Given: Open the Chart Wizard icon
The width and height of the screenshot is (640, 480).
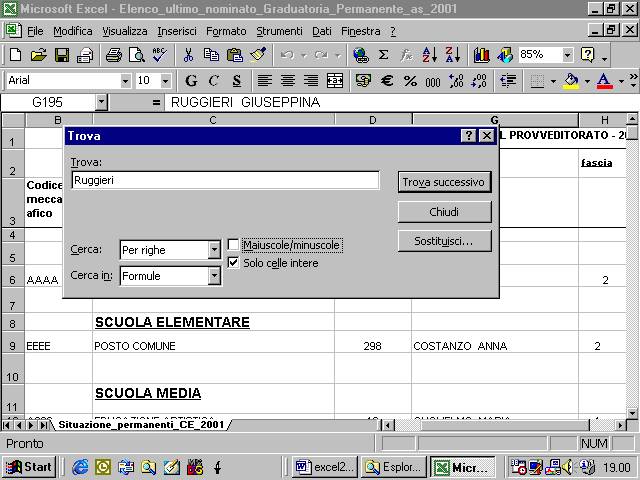Looking at the screenshot, I should coord(482,55).
